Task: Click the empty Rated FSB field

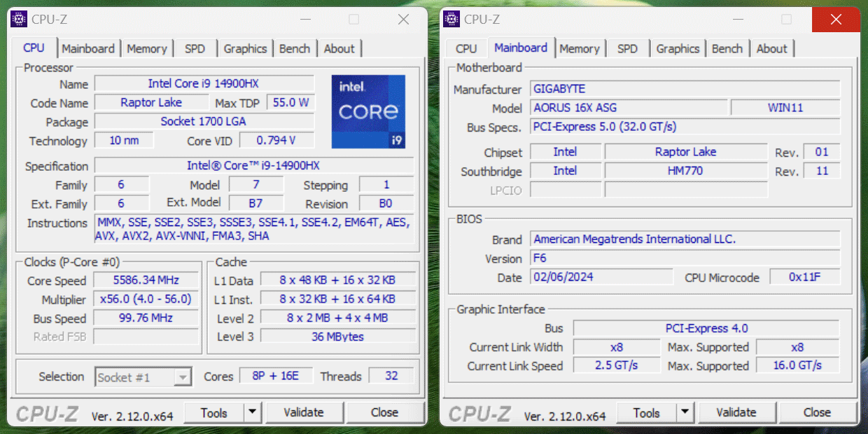Action: tap(146, 337)
